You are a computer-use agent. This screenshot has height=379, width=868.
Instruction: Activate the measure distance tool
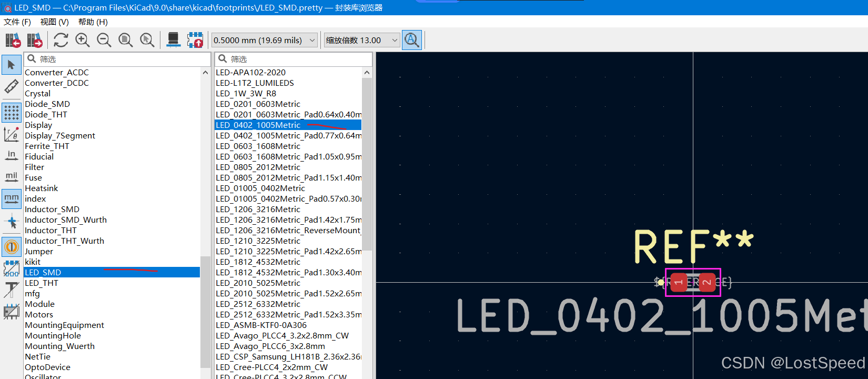[12, 86]
